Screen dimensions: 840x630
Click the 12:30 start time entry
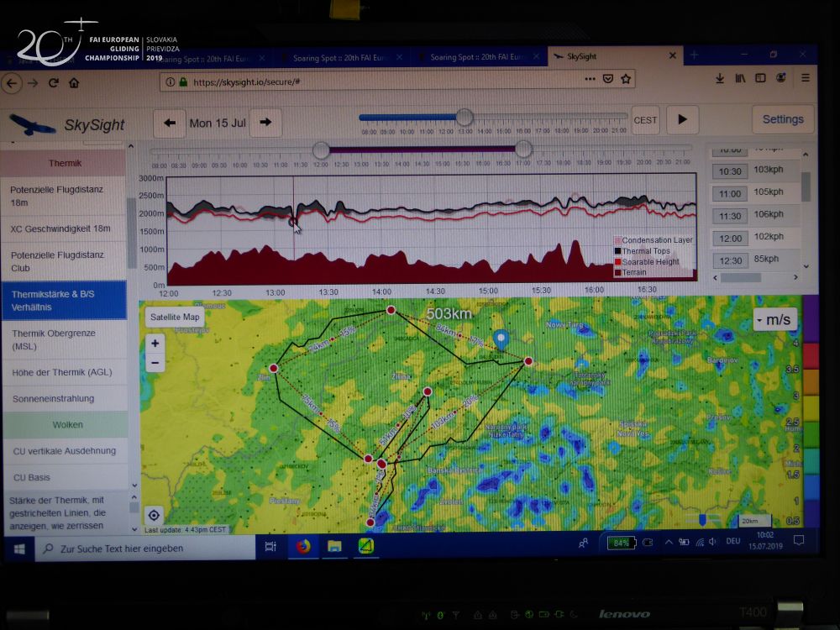click(x=730, y=261)
